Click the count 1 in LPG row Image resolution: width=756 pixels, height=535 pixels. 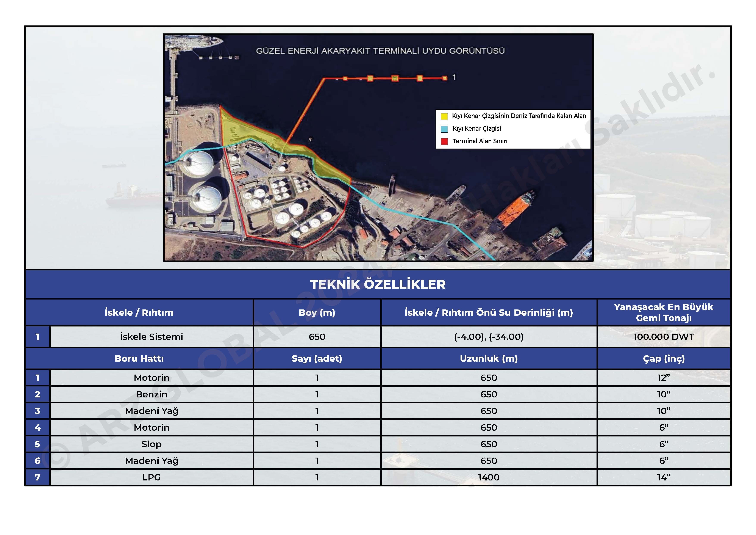pos(317,477)
